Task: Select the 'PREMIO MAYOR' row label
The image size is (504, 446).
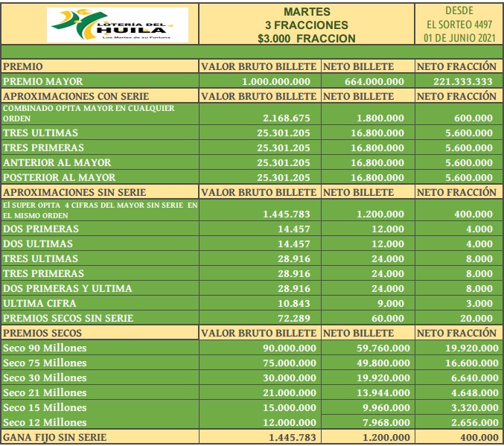Action: [42, 81]
